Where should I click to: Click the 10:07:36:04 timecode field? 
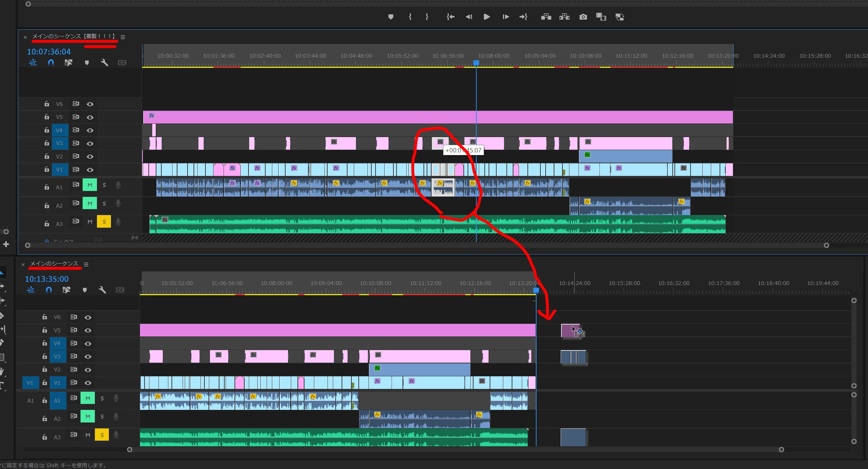click(x=49, y=52)
